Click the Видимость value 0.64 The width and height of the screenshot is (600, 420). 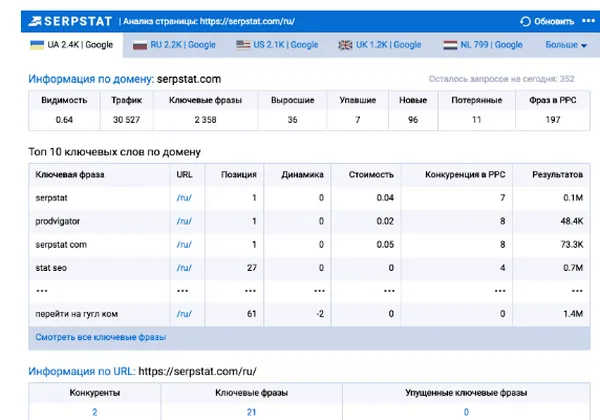64,120
